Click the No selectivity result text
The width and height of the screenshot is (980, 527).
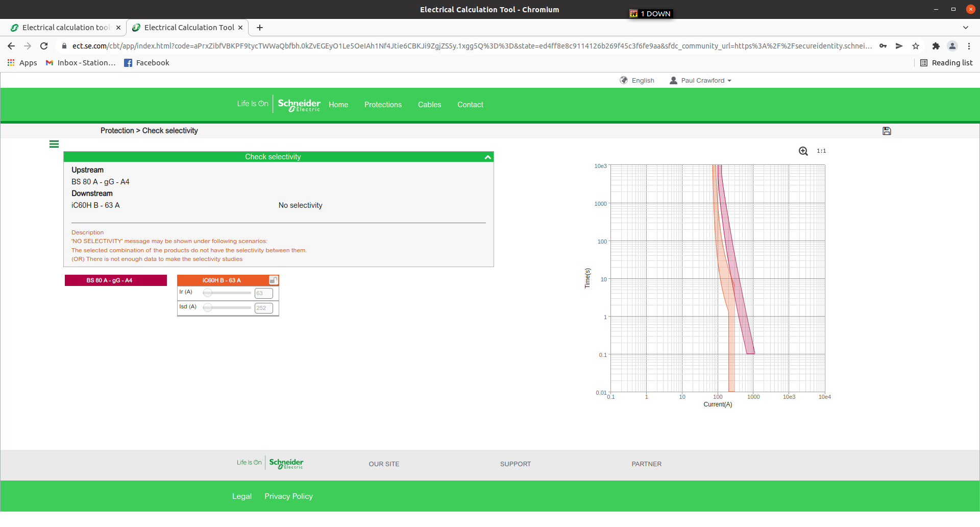pos(300,205)
